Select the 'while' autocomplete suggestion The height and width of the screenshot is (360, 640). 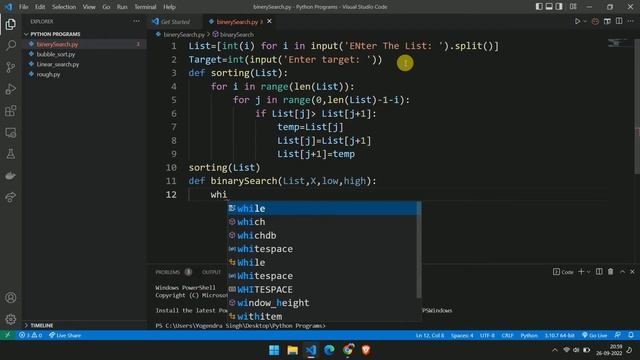(x=322, y=209)
